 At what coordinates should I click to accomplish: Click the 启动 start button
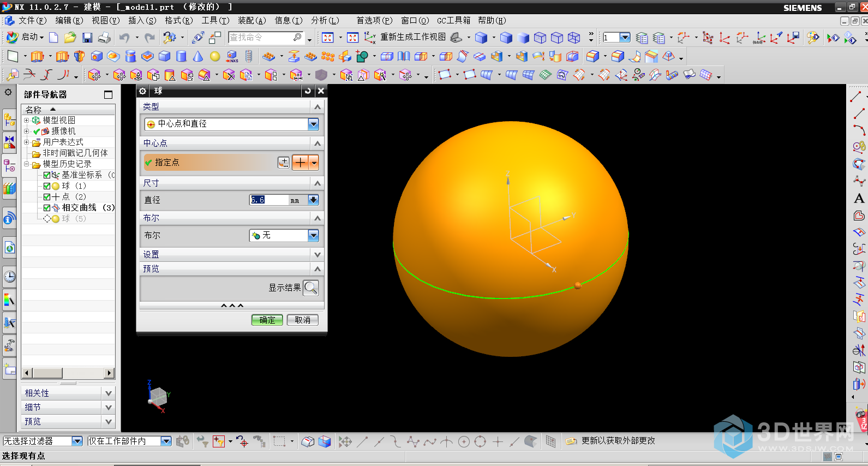coord(25,37)
